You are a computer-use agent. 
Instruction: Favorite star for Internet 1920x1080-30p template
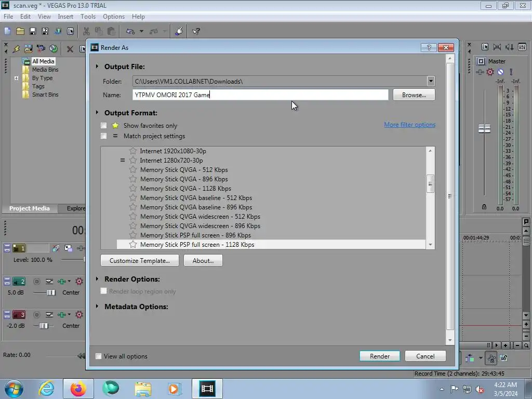133,151
